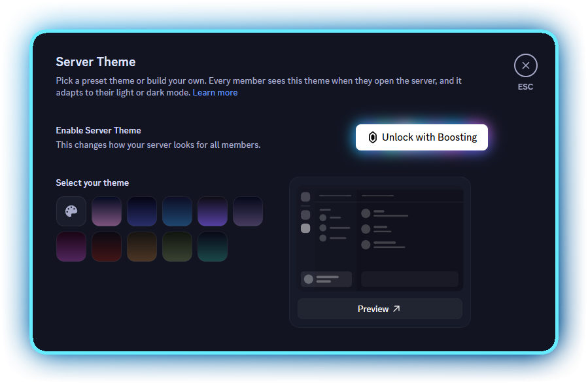Click the arrow icon beside Preview
Image resolution: width=588 pixels, height=384 pixels.
(396, 309)
